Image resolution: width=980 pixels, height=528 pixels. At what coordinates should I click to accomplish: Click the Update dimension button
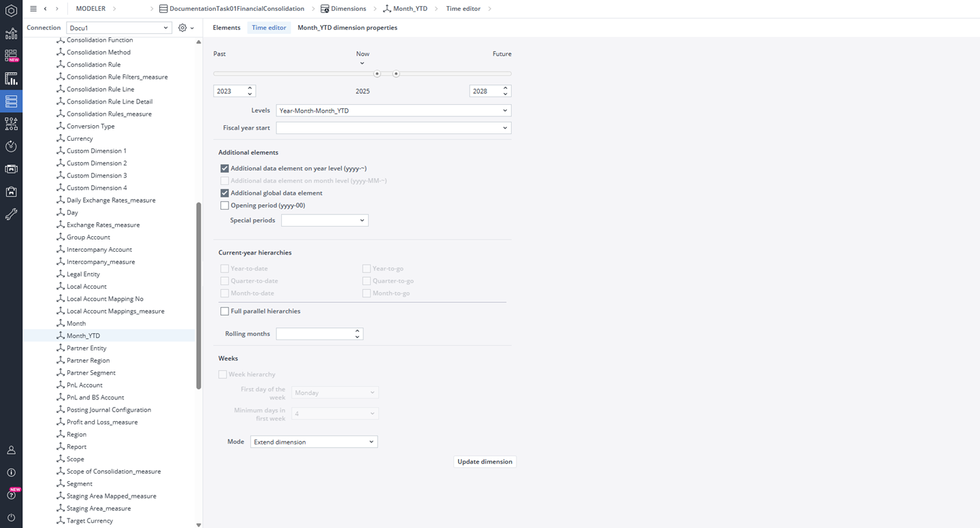[485, 462]
